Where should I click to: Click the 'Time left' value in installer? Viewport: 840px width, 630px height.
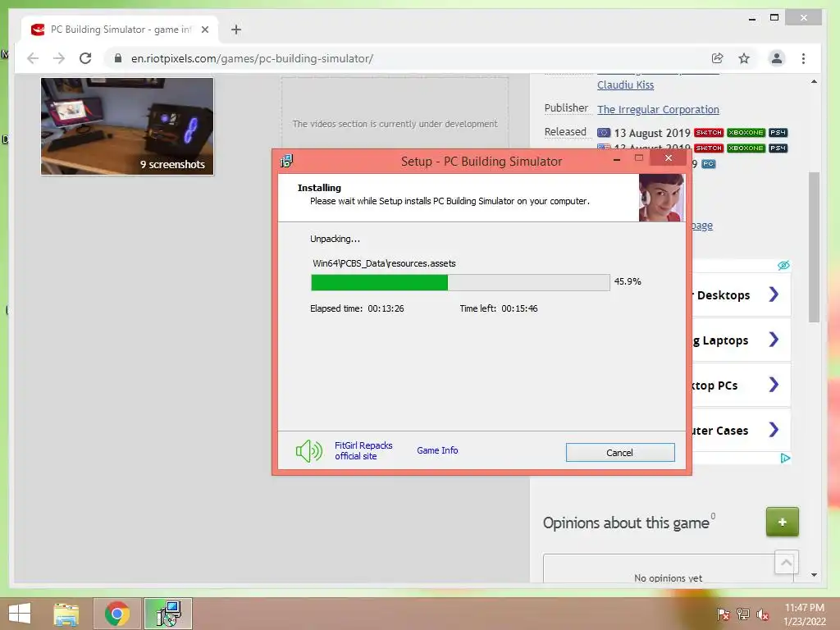pos(519,308)
